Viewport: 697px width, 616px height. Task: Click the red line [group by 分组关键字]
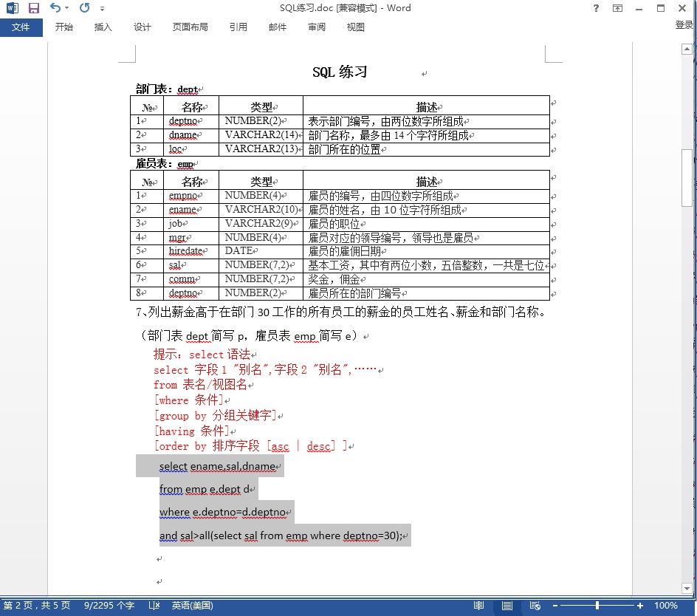pos(216,415)
